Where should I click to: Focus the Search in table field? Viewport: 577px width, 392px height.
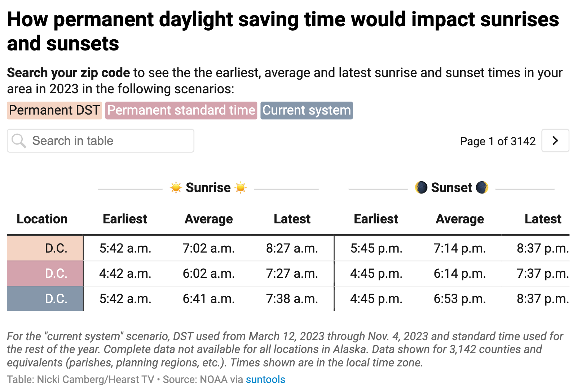pyautogui.click(x=108, y=141)
